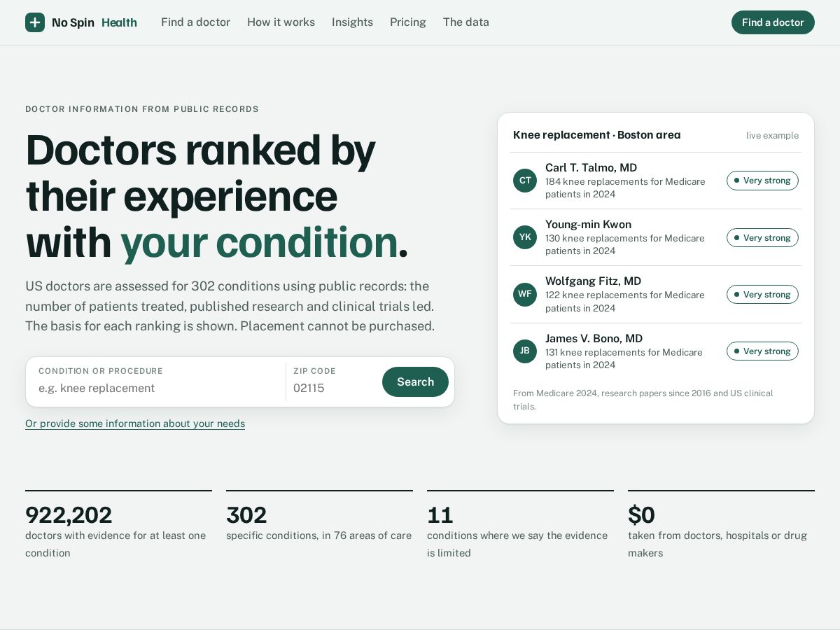Screen dimensions: 840x630
Task: Click the Search button
Action: pos(415,382)
